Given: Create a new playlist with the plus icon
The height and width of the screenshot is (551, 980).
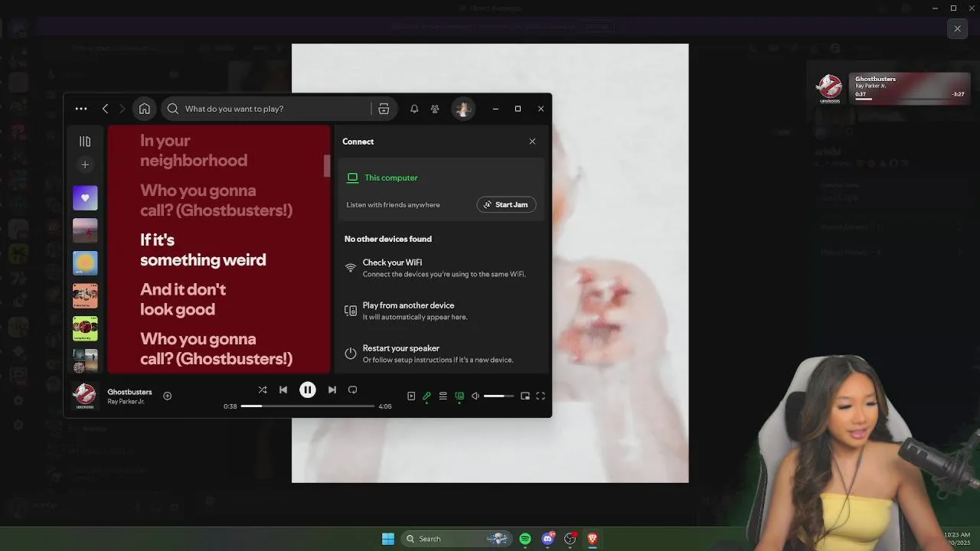Looking at the screenshot, I should coord(85,165).
